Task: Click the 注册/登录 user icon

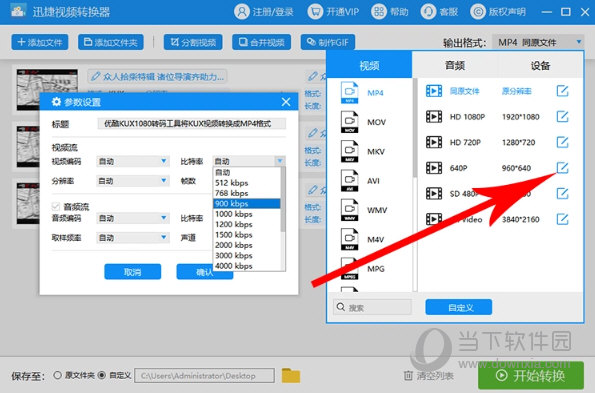Action: [242, 12]
